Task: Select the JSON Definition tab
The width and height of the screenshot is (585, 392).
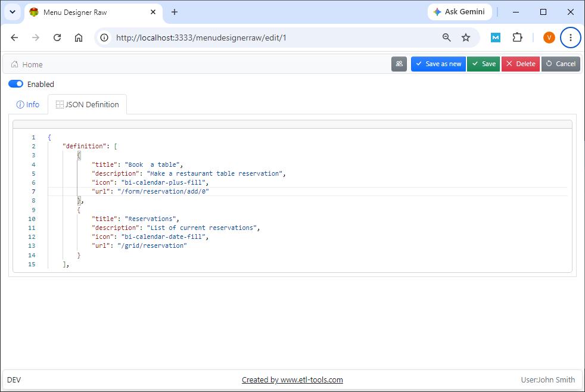Action: (x=88, y=104)
